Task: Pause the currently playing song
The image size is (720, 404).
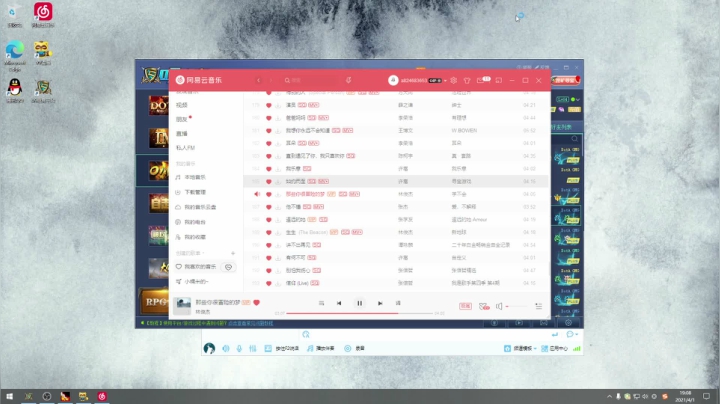Action: coord(360,303)
